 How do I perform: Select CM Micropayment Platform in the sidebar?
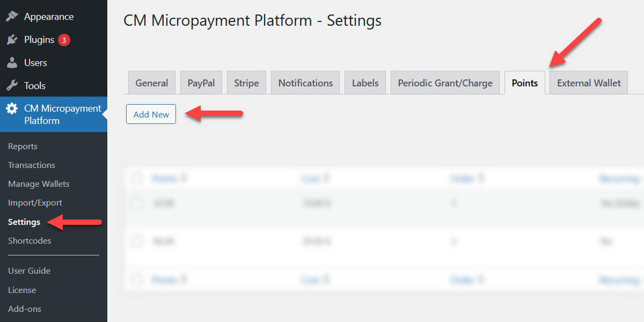(x=54, y=114)
